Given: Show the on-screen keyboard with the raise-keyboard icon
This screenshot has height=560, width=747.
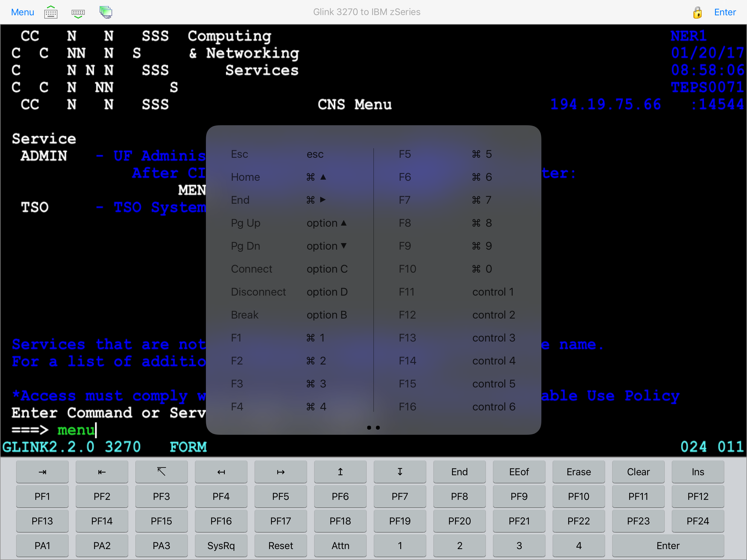Looking at the screenshot, I should (51, 12).
